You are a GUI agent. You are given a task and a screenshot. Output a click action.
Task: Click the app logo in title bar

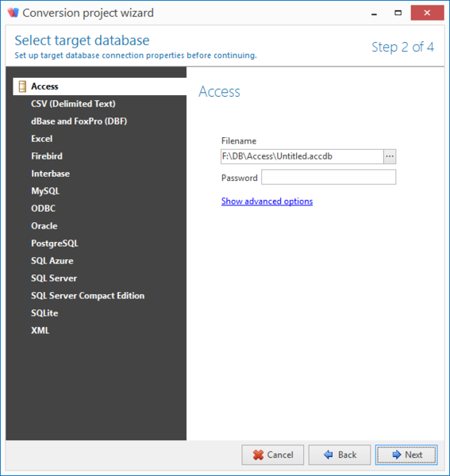pos(13,13)
